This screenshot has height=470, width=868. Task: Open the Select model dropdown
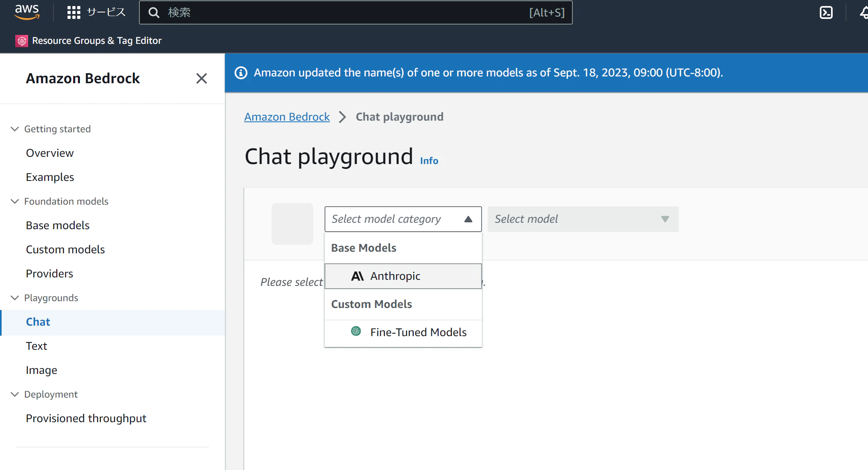(x=583, y=219)
